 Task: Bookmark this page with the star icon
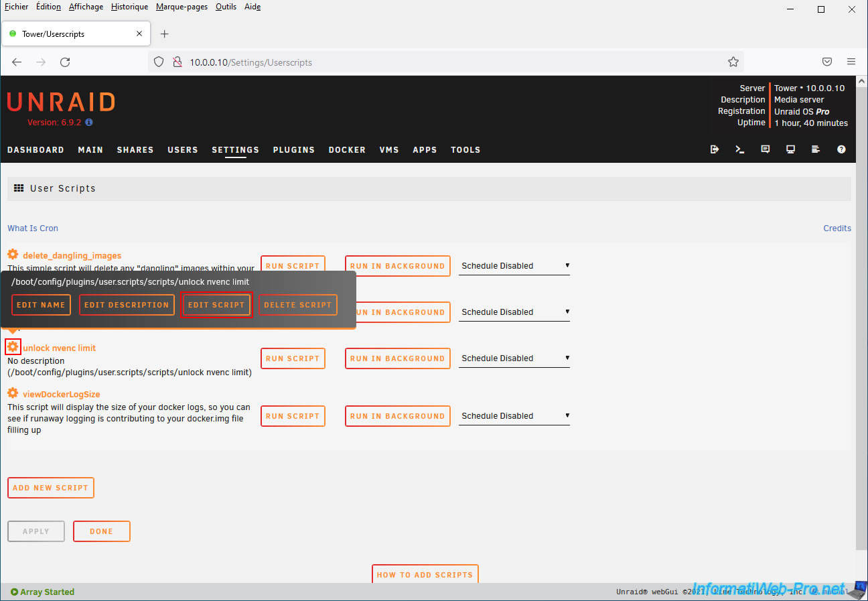(733, 62)
